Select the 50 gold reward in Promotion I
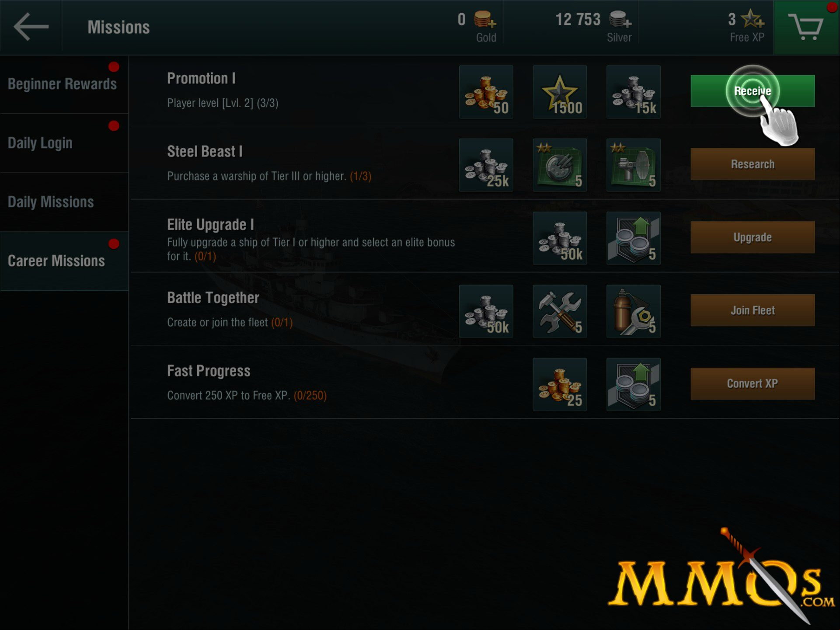This screenshot has width=840, height=630. tap(486, 92)
